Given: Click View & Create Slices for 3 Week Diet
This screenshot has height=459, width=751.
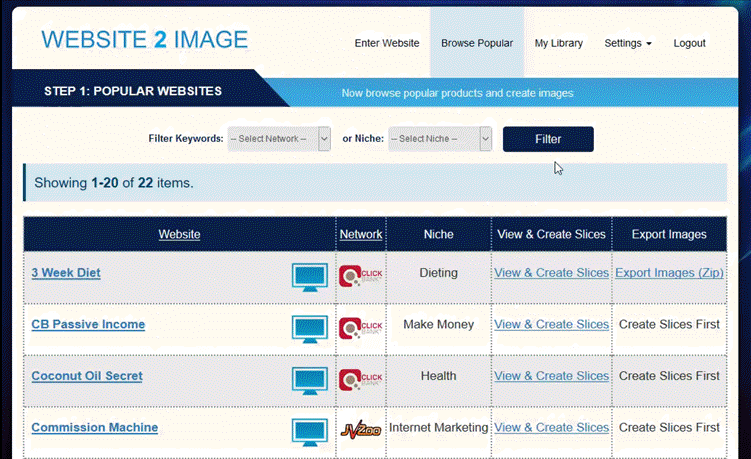Looking at the screenshot, I should 551,273.
